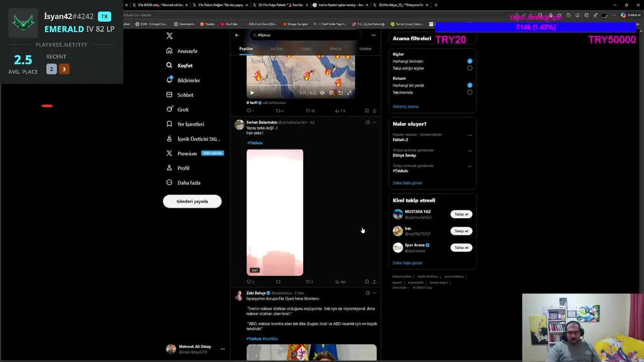View analytics showing 364 views
This screenshot has height=362, width=644.
(x=341, y=282)
